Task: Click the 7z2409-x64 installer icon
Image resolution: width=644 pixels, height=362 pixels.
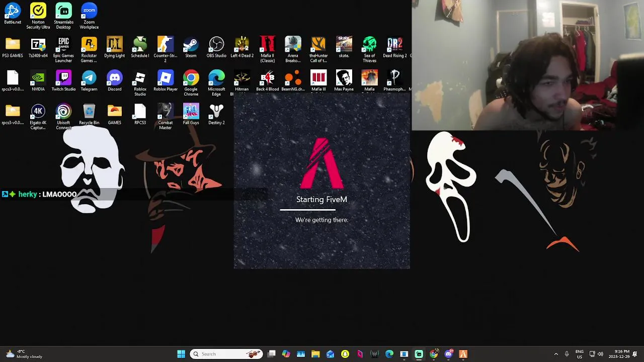Action: tap(38, 47)
